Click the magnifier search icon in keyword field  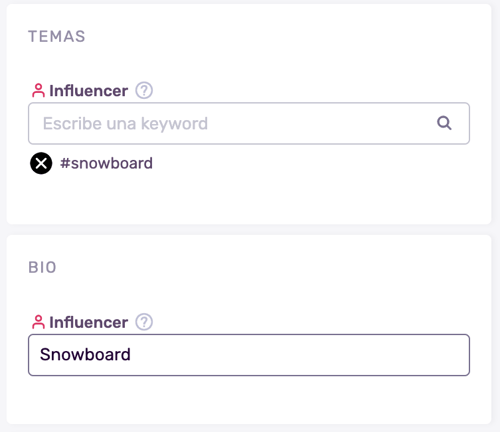(444, 123)
